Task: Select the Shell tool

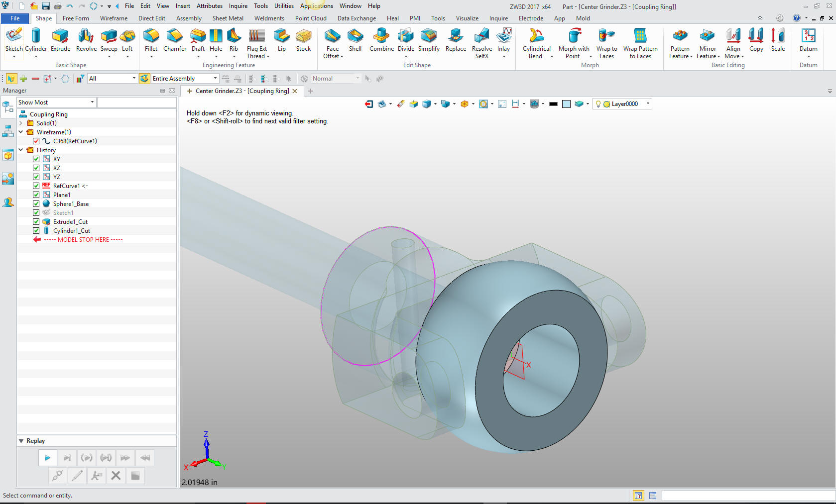Action: click(355, 40)
